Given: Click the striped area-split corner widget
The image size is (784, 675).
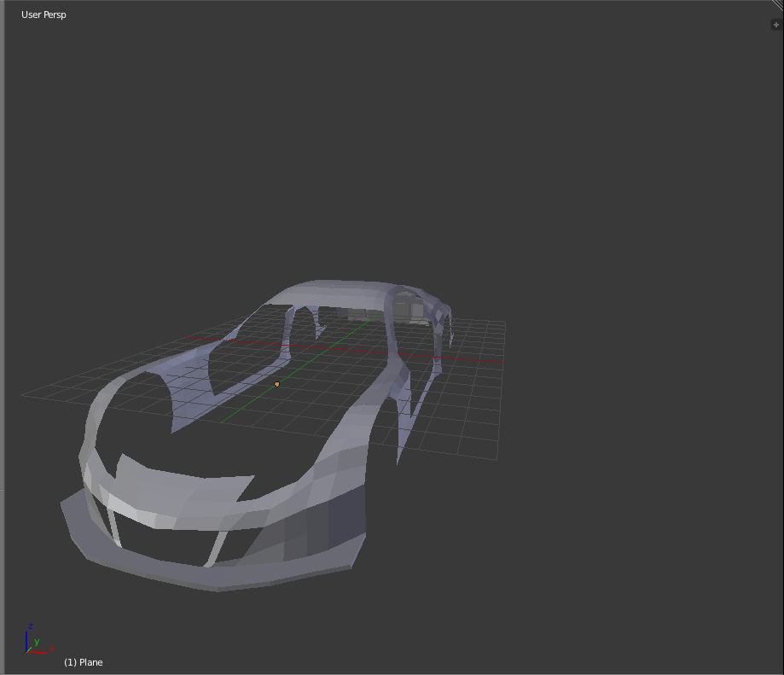Looking at the screenshot, I should pyautogui.click(x=779, y=4).
